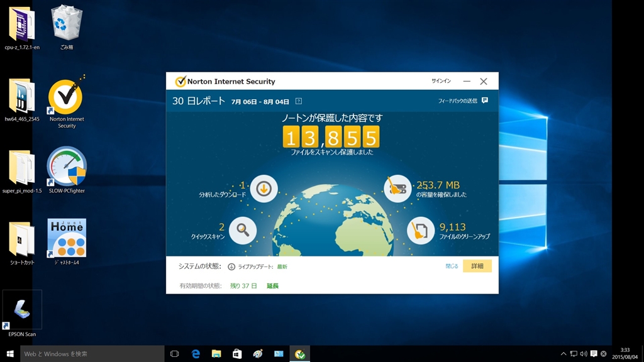The image size is (644, 362).
Task: Open Task View on the taskbar
Action: [x=175, y=354]
